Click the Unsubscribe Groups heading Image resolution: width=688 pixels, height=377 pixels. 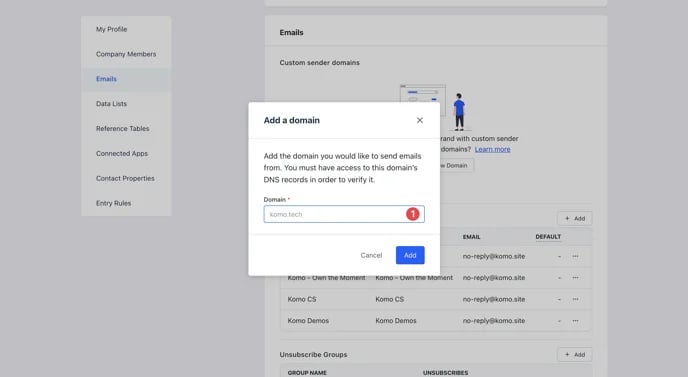tap(313, 354)
